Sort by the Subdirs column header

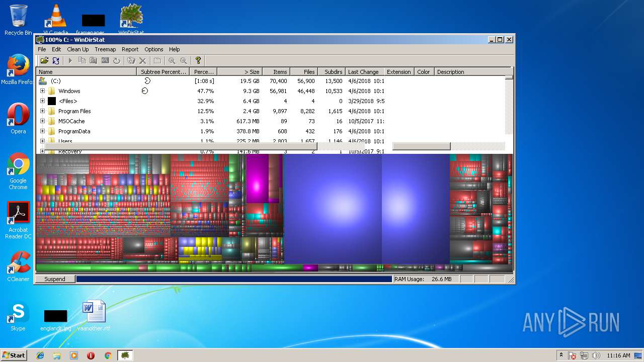[x=331, y=72]
